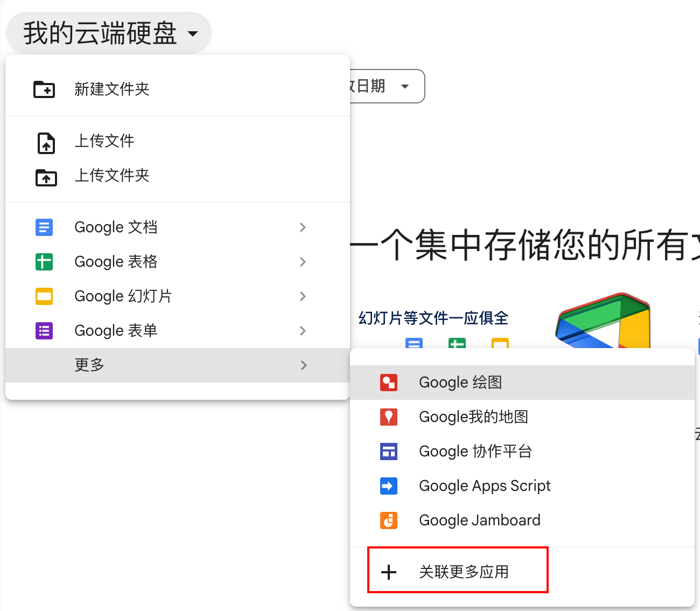Viewport: 700px width, 611px height.
Task: Select Google 协作平台 in the submenu
Action: (x=522, y=452)
